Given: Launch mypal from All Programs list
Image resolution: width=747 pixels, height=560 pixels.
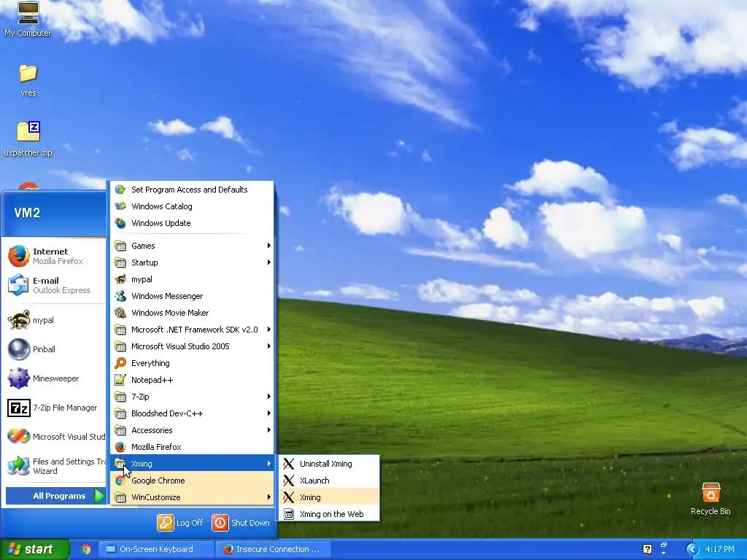Looking at the screenshot, I should point(193,279).
